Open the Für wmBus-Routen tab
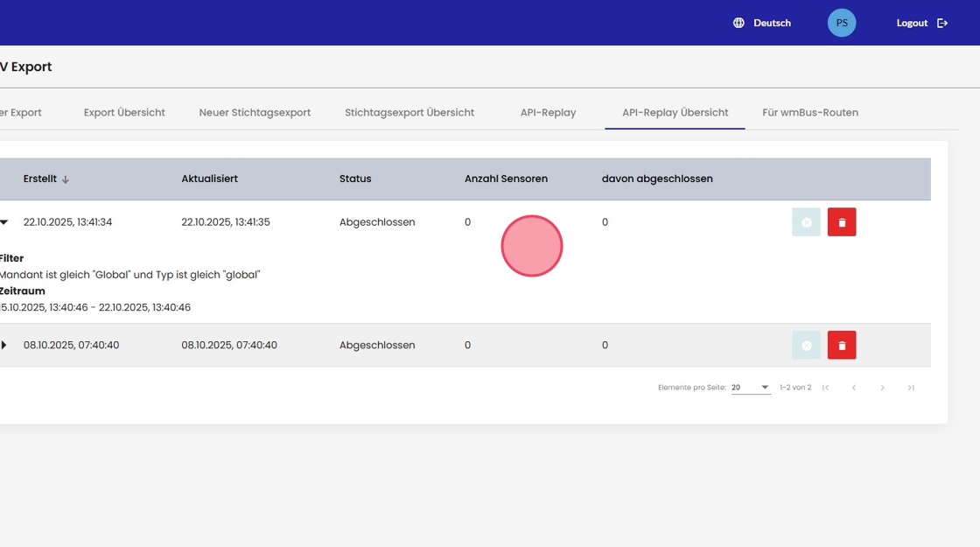980x547 pixels. pyautogui.click(x=810, y=113)
